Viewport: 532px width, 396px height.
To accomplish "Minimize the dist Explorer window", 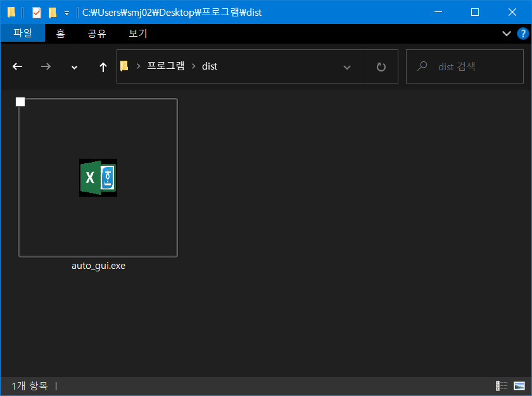I will 438,12.
